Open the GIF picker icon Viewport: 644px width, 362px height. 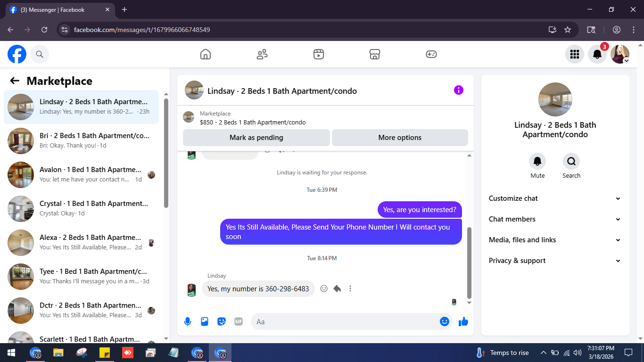(239, 321)
